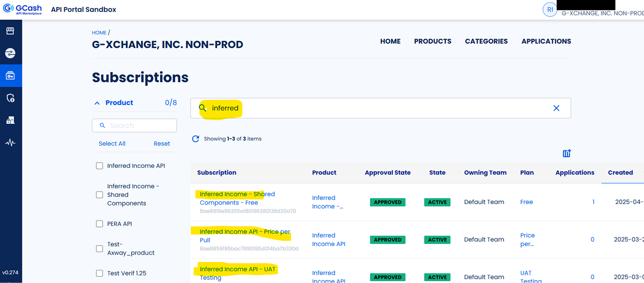Open the marketplace storefront sidebar icon
Screen dimensions: 644x283
(10, 31)
